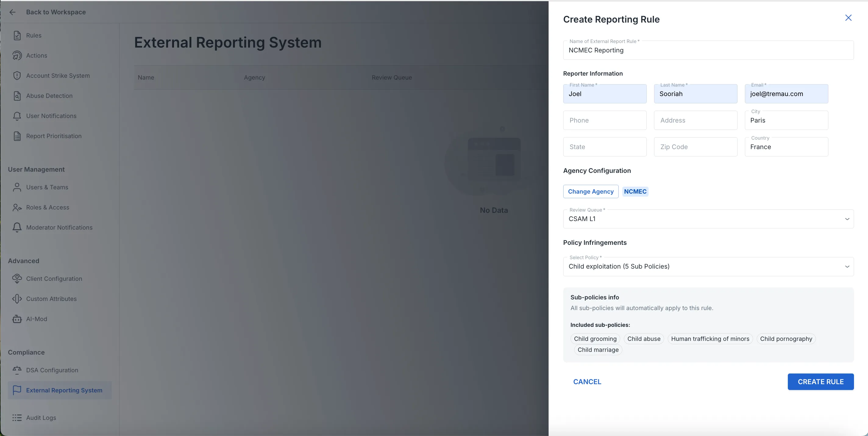Click the NCMEC agency tag

[x=635, y=191]
